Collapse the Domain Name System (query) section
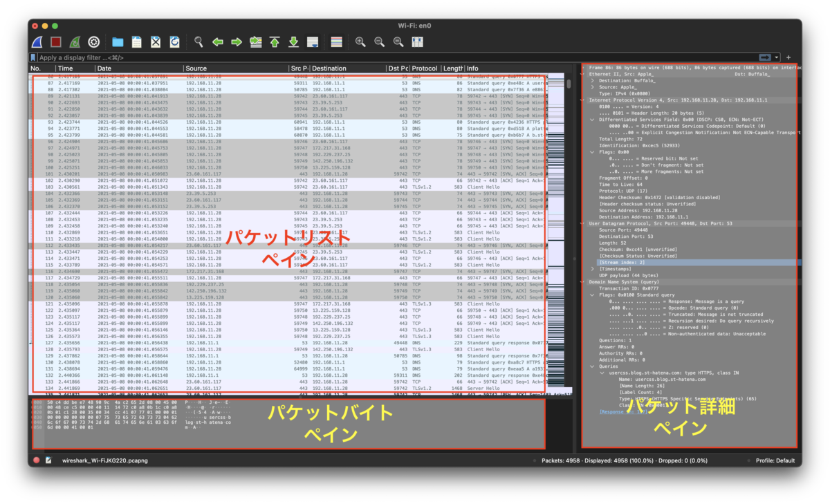Viewport: 830px width, 504px height. point(582,282)
